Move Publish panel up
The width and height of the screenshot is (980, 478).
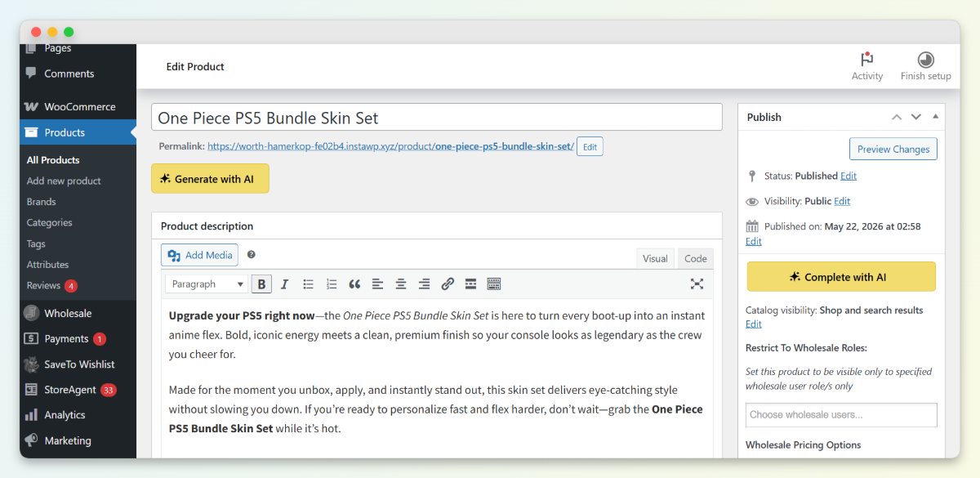tap(897, 117)
